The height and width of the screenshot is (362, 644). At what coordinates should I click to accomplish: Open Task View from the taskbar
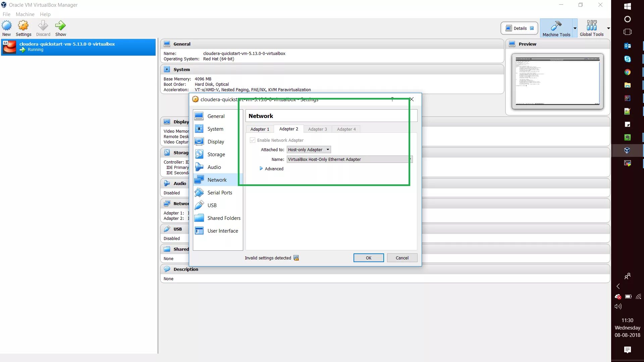pyautogui.click(x=628, y=32)
